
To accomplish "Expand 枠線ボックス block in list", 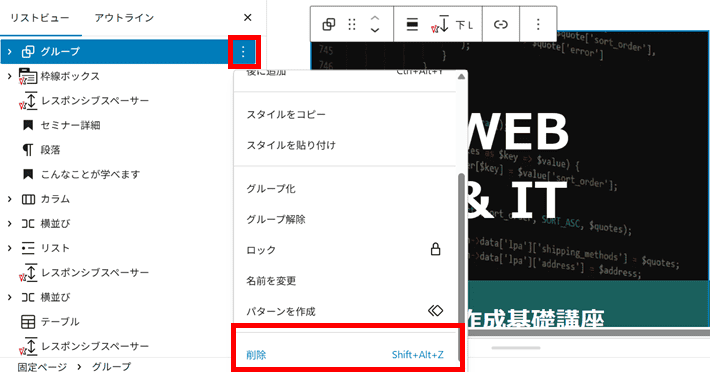I will pyautogui.click(x=10, y=76).
